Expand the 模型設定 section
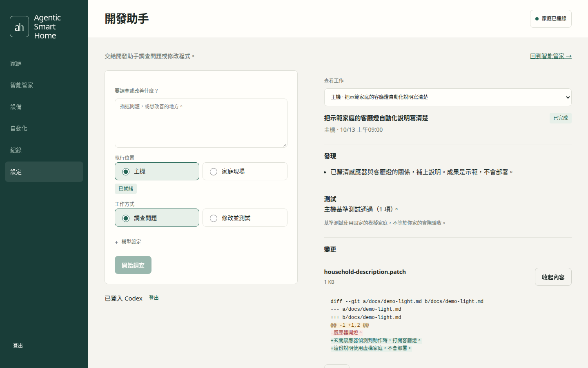The height and width of the screenshot is (368, 588). coord(128,242)
